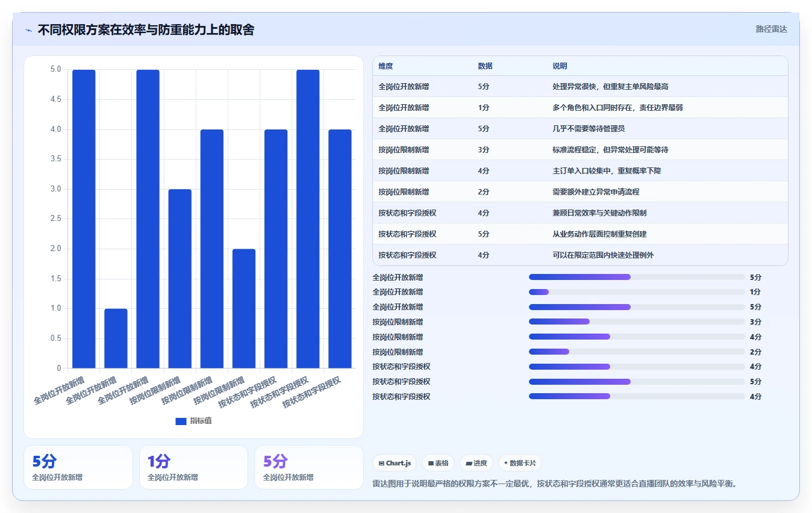The width and height of the screenshot is (812, 513).
Task: Click the cell 多个角色和入口同时存在，责任边界最弱
Action: pyautogui.click(x=617, y=108)
